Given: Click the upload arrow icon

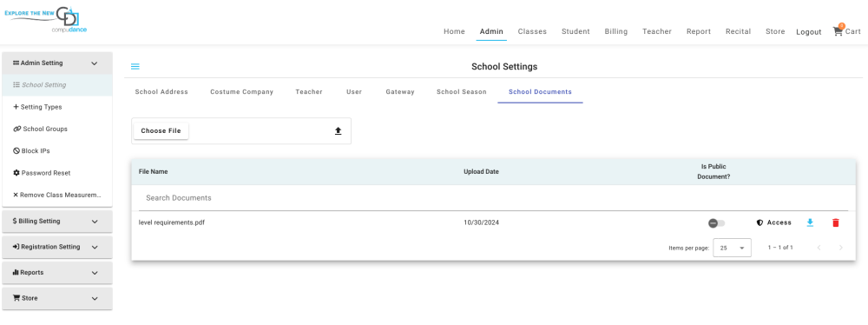Looking at the screenshot, I should pyautogui.click(x=339, y=131).
